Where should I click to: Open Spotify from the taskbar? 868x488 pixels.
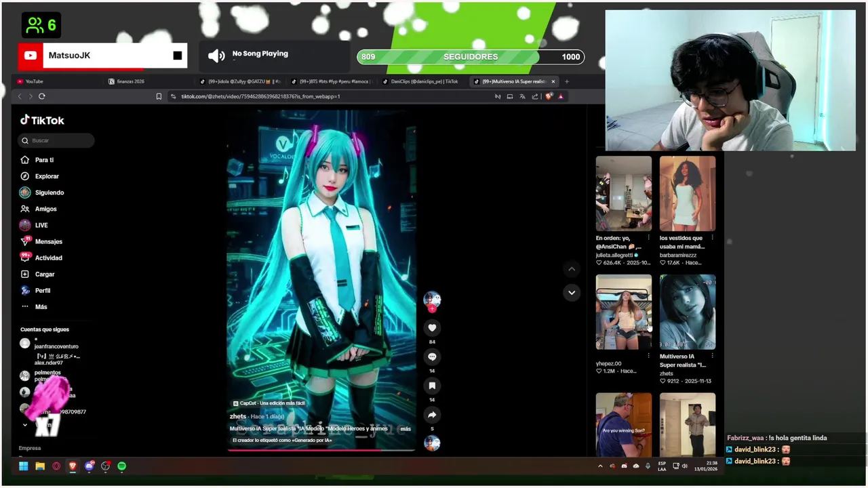(122, 466)
